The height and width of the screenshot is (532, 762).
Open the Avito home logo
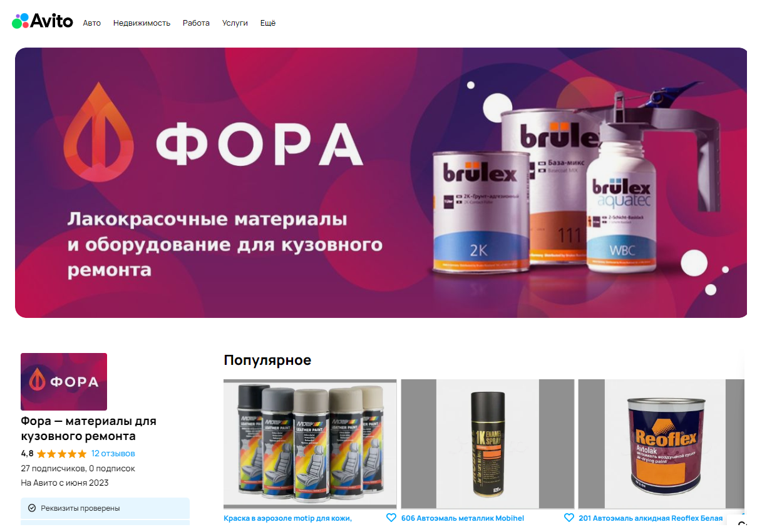coord(43,21)
